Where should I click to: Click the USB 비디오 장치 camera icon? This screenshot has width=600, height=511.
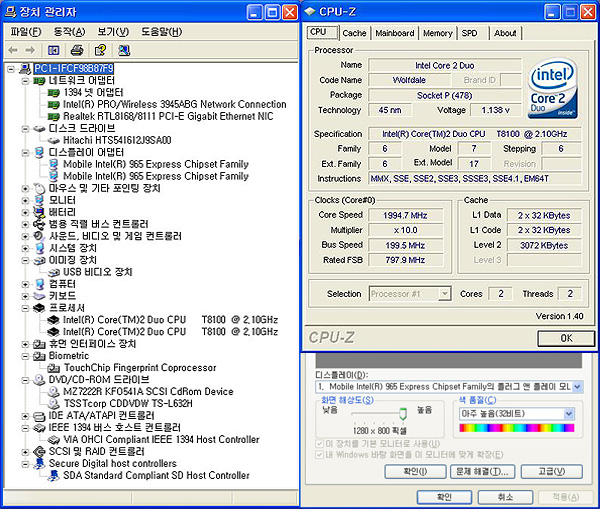coord(54,272)
